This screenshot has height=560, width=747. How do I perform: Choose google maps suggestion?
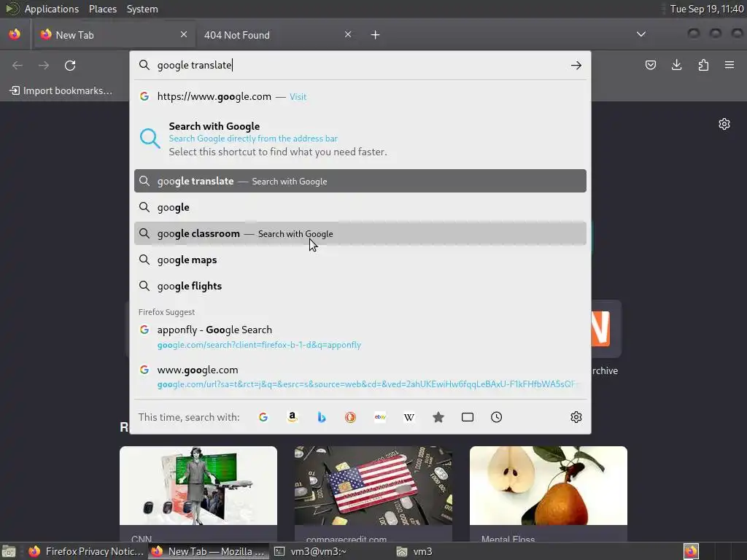tap(360, 260)
